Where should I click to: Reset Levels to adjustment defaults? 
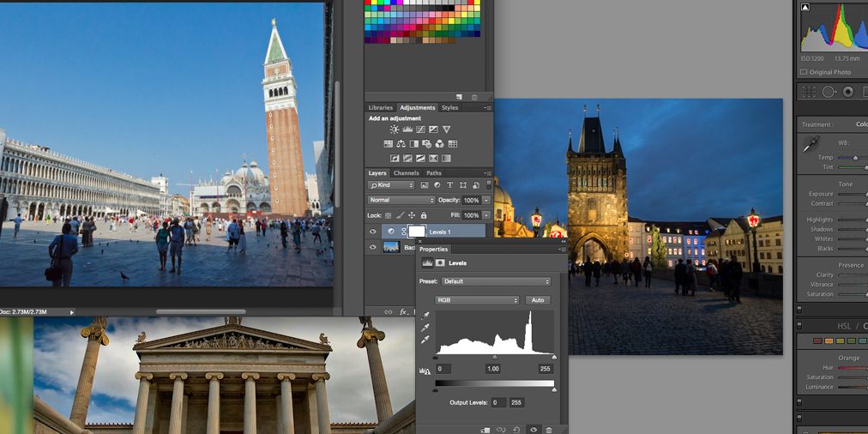(517, 429)
